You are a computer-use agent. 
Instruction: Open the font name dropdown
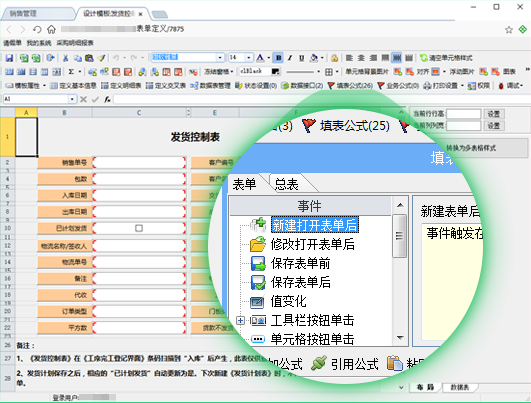coord(220,58)
